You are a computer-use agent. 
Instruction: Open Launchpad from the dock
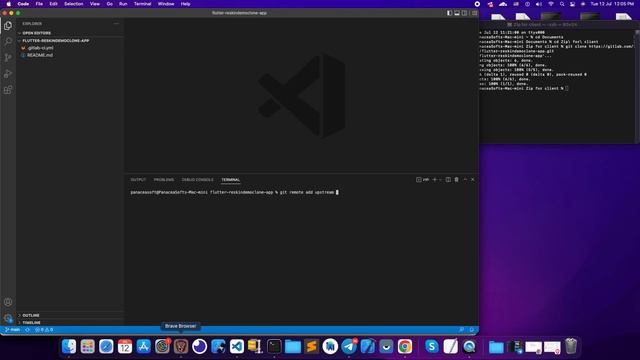coord(87,347)
